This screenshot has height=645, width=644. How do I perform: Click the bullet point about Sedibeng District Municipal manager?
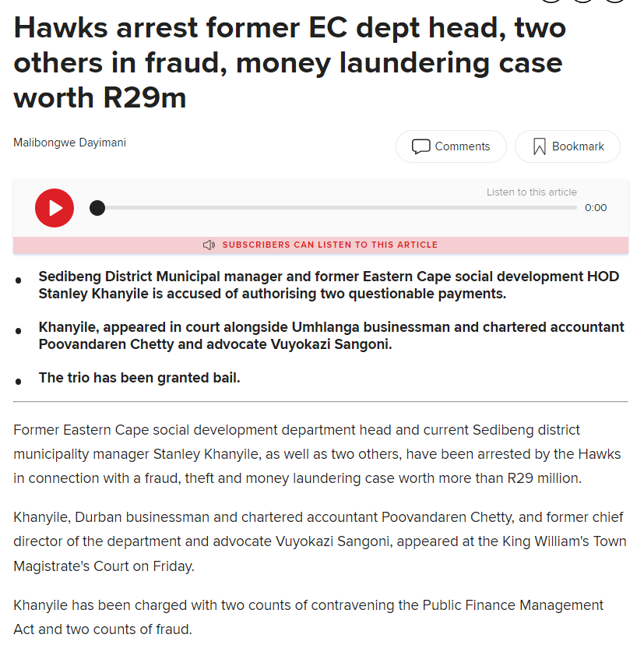point(329,285)
